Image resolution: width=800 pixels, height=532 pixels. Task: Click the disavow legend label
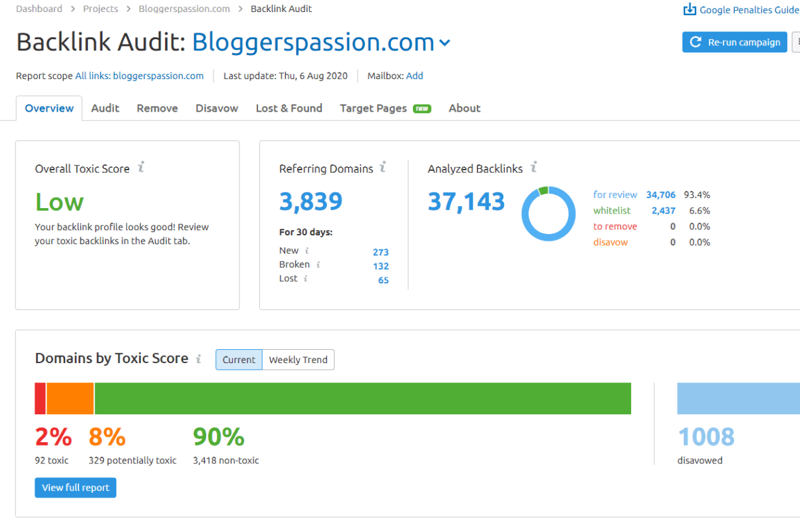coord(610,243)
